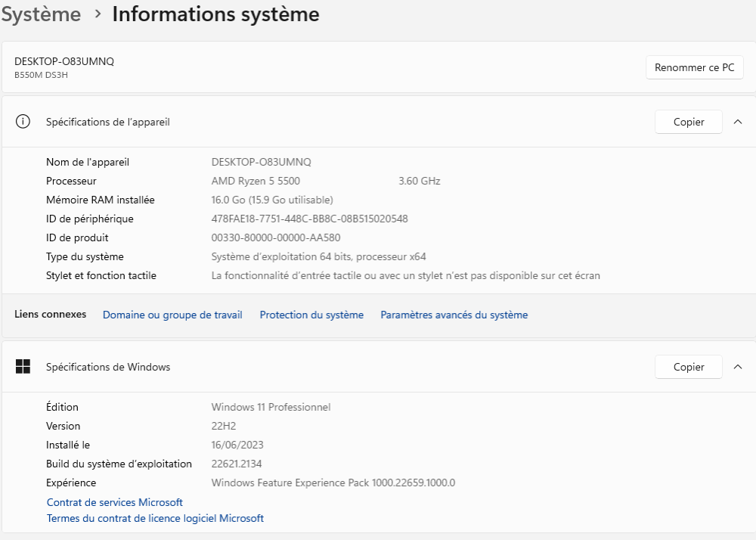Click the ID de produit value
Viewport: 756px width, 540px height.
[276, 237]
